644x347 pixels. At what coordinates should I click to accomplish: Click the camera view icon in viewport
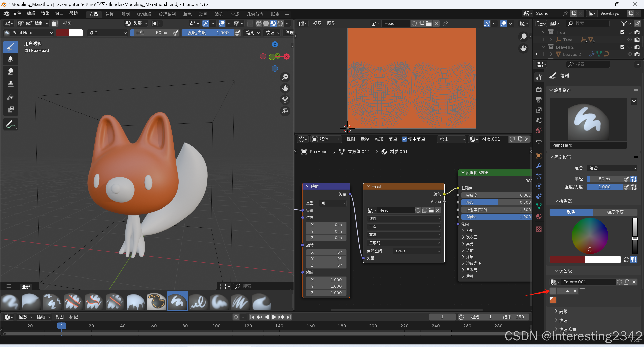pos(285,100)
